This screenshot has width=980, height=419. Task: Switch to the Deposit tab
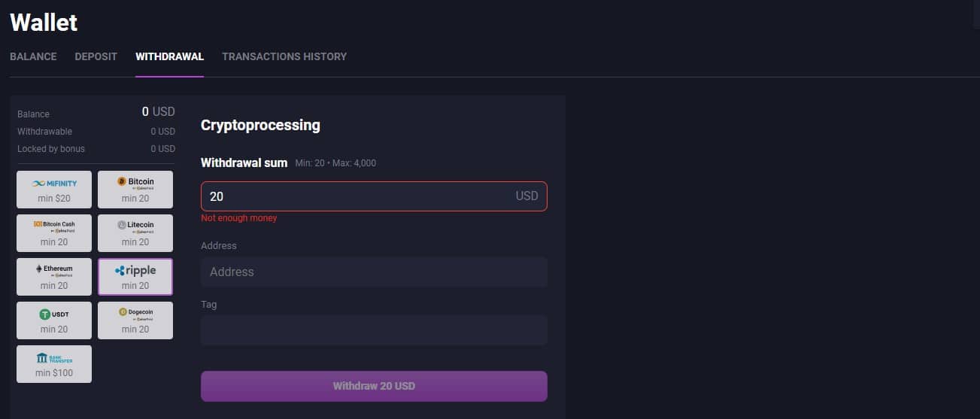[96, 56]
